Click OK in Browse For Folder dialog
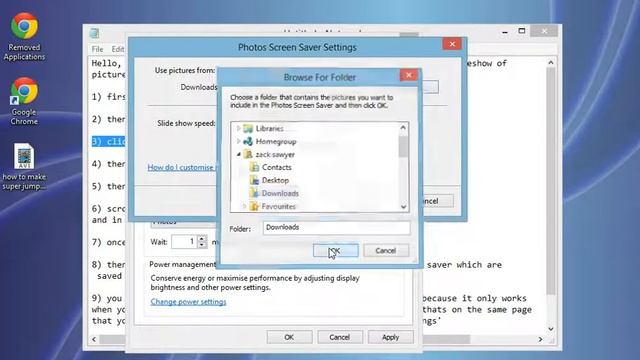This screenshot has width=640, height=360. pos(336,251)
